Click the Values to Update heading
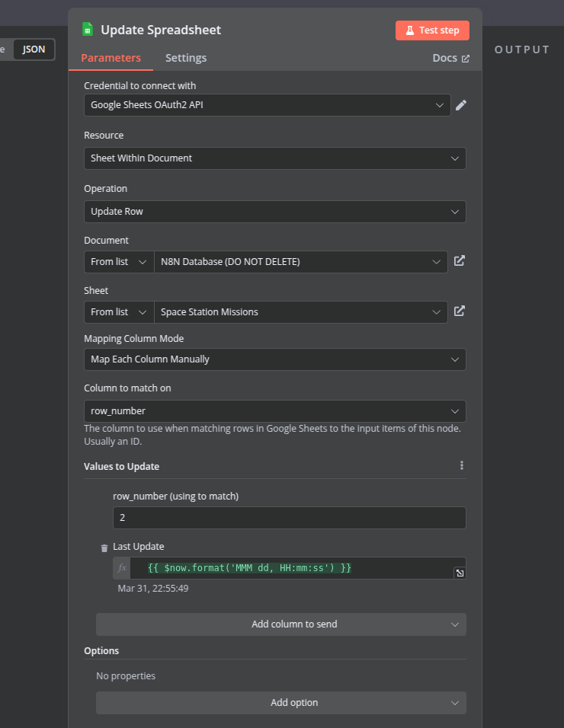This screenshot has width=564, height=728. [121, 467]
